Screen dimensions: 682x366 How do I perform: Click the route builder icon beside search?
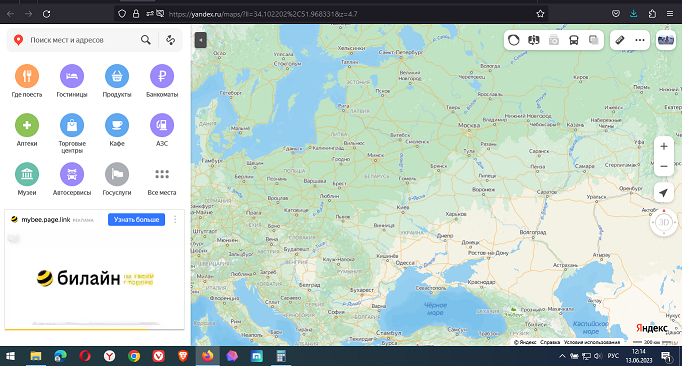(170, 40)
